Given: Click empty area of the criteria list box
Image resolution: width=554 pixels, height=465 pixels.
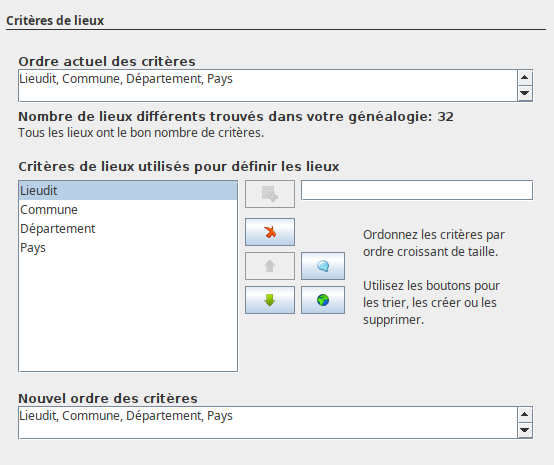Looking at the screenshot, I should (x=128, y=314).
